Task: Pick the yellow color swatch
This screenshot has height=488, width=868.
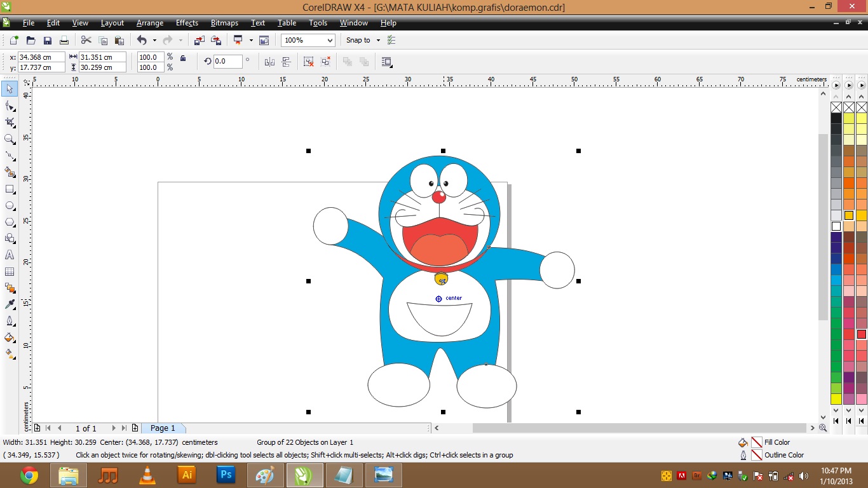Action: (836, 399)
